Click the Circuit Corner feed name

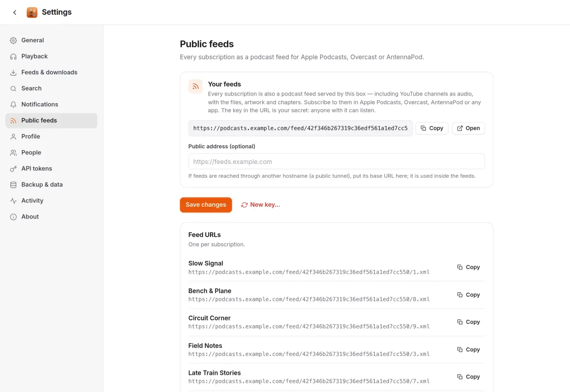209,318
